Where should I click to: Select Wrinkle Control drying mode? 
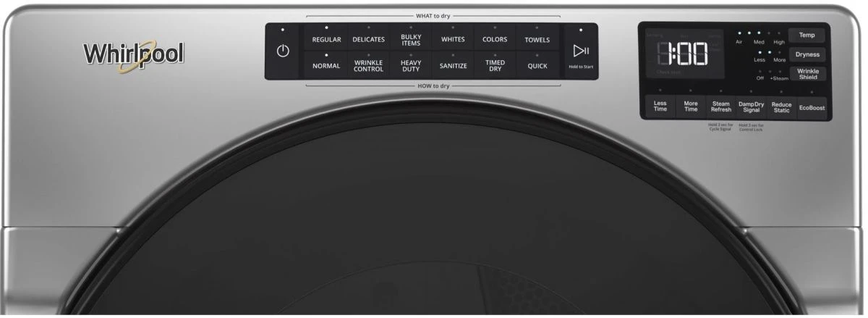[368, 66]
